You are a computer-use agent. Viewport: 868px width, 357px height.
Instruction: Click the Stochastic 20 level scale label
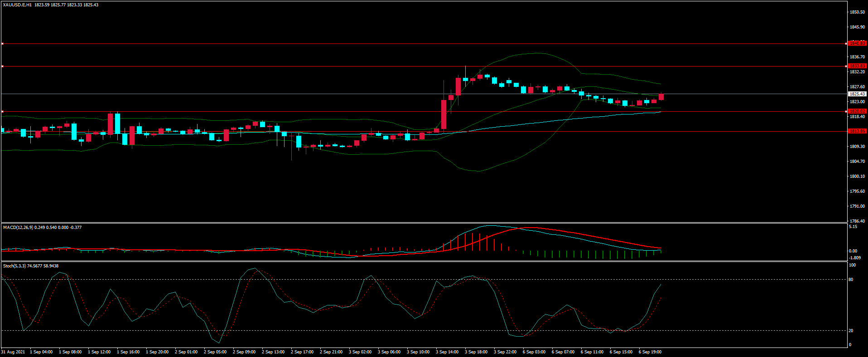[851, 331]
